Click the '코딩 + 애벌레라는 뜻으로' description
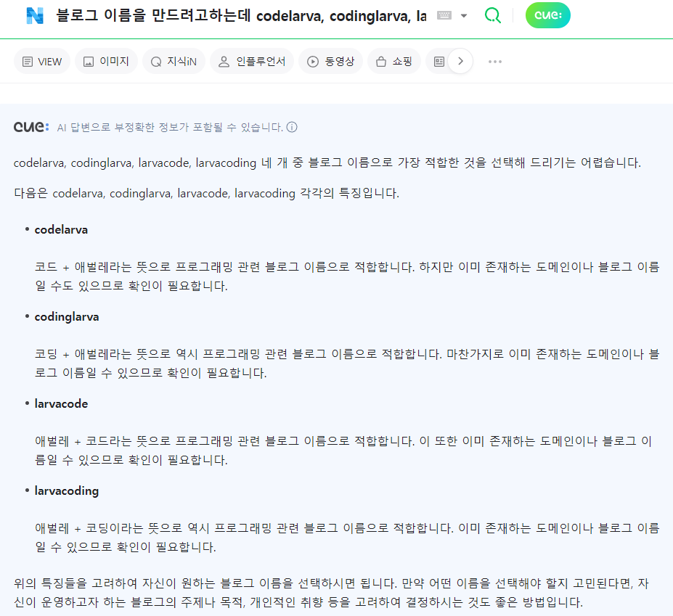The height and width of the screenshot is (616, 673). click(347, 364)
